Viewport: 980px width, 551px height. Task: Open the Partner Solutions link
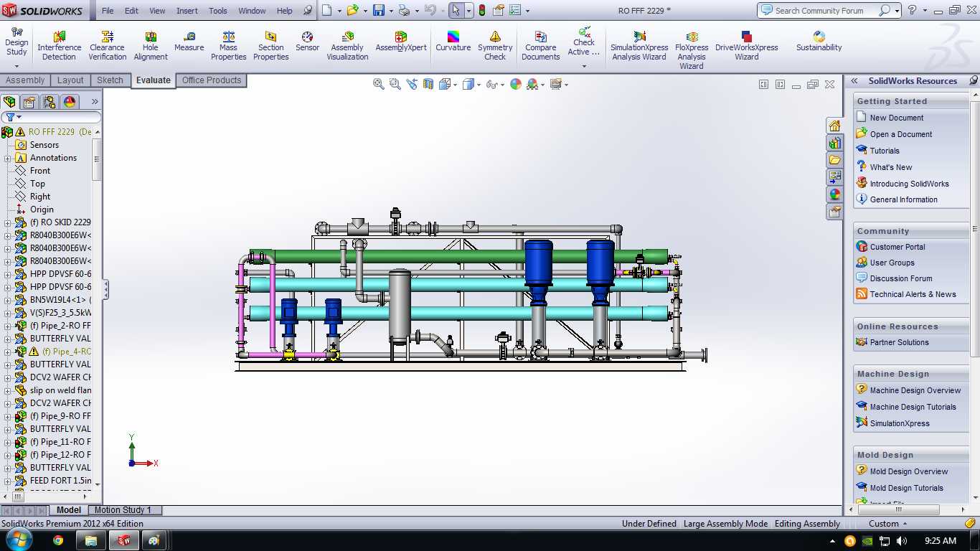(900, 342)
